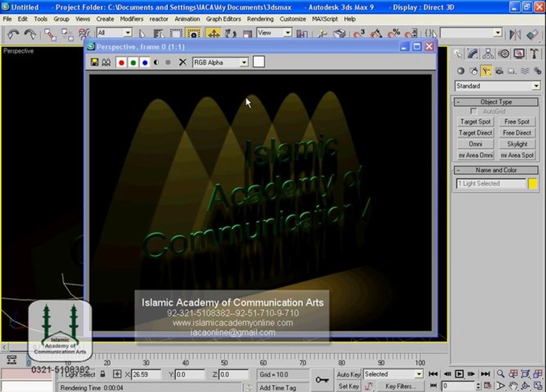
Task: Open the named selection sets dropdown
Action: tap(471, 33)
